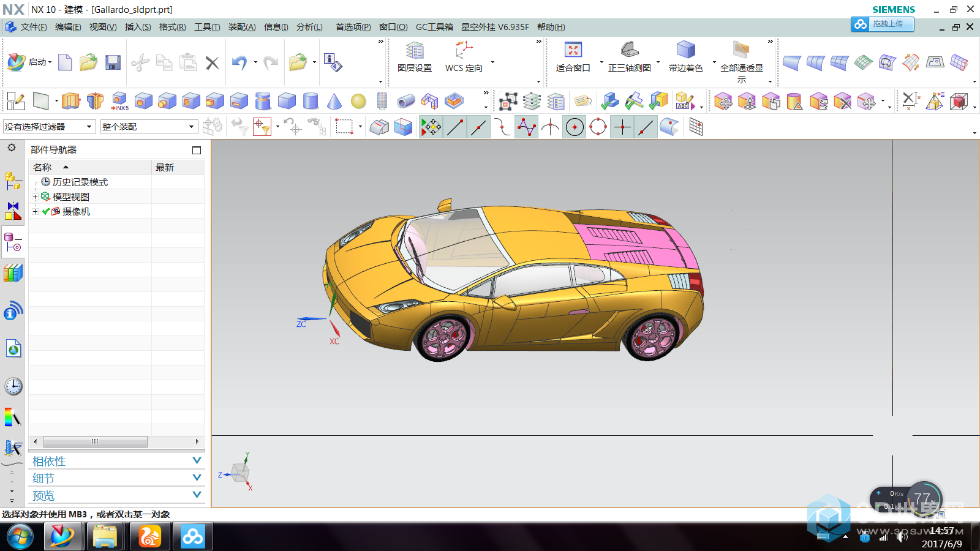980x551 pixels.
Task: Open the 分析(L) menu
Action: 309,27
